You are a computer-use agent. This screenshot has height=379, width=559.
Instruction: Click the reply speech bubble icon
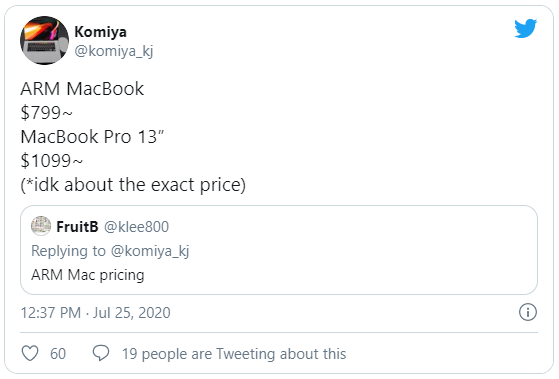(x=101, y=353)
